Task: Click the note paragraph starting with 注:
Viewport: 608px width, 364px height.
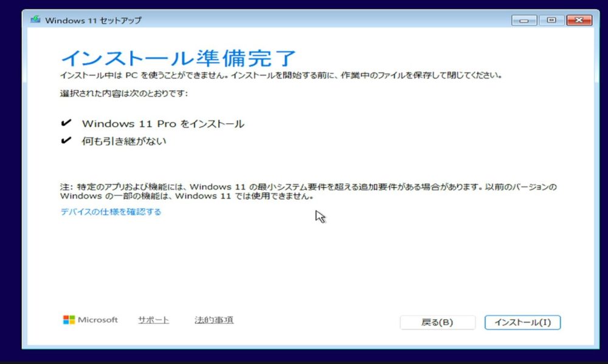Action: click(308, 191)
